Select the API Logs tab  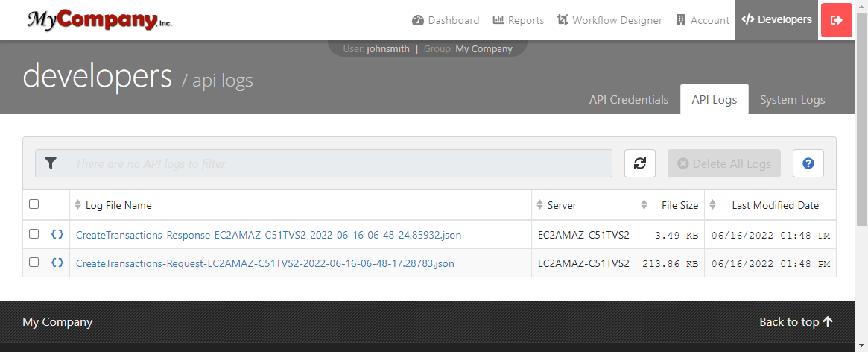[714, 100]
